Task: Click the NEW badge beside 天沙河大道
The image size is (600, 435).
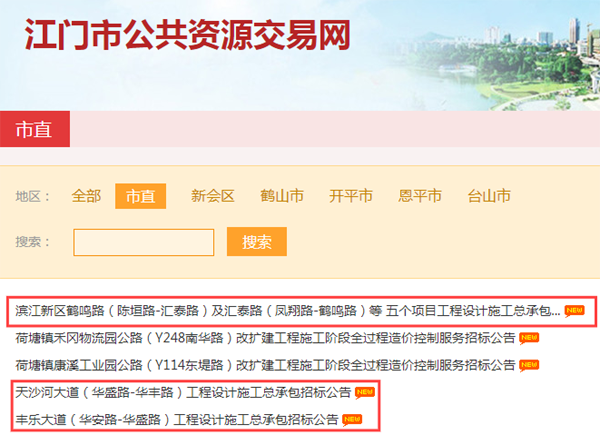Action: point(365,393)
